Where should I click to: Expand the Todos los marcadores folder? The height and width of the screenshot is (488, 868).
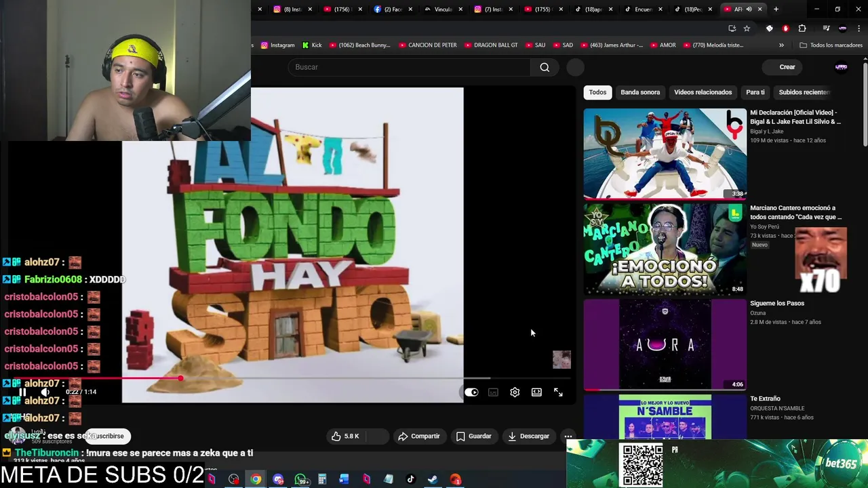pos(831,45)
